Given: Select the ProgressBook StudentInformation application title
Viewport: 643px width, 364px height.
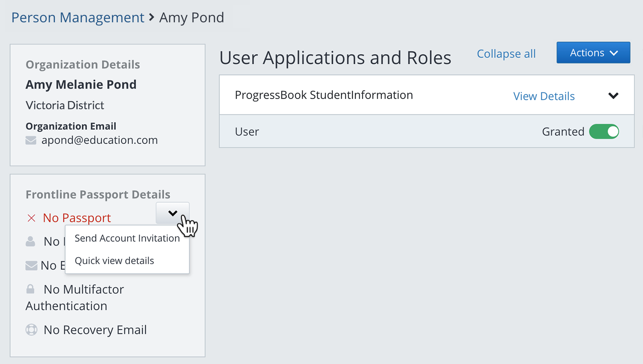Looking at the screenshot, I should coord(324,95).
